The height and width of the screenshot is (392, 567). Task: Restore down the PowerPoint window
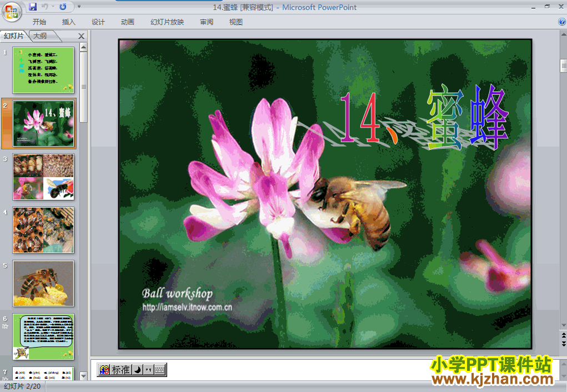click(548, 7)
